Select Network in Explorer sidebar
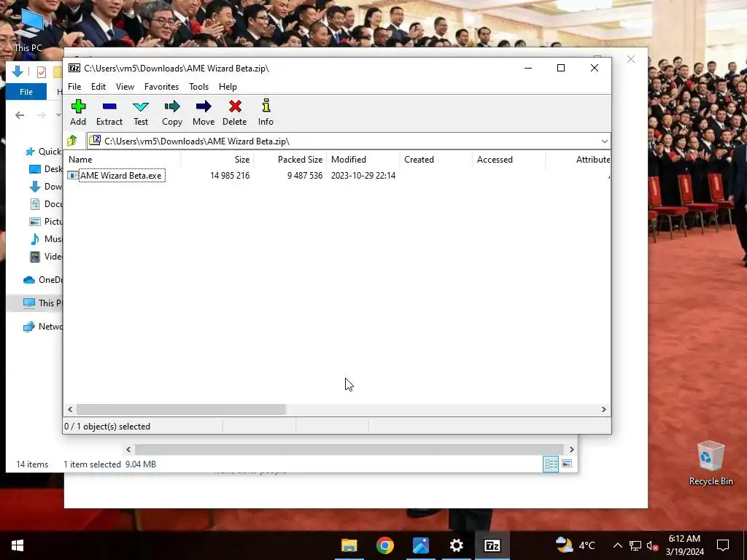This screenshot has width=747, height=560. click(x=43, y=326)
